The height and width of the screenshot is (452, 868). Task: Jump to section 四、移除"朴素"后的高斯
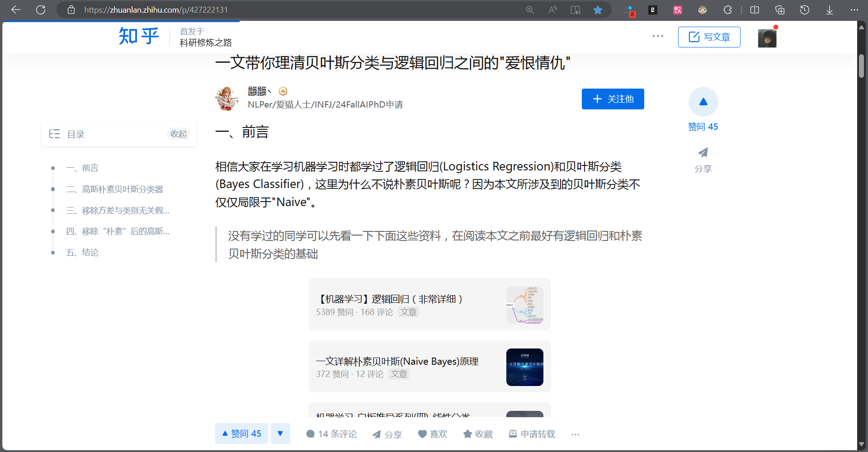118,231
